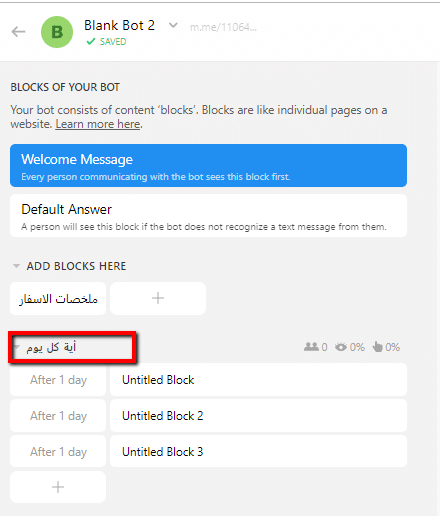Change the delay for Untitled Block
The image size is (440, 516).
pos(58,380)
